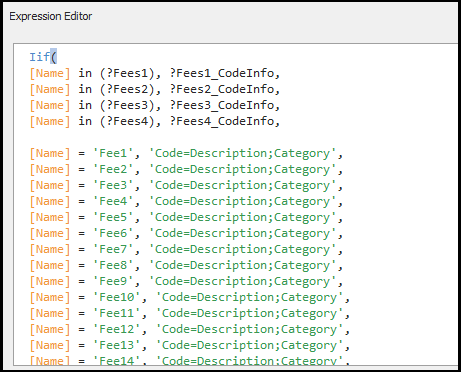The image size is (461, 372).
Task: Click the [Name] field on the Fee5 line
Action: [x=50, y=217]
